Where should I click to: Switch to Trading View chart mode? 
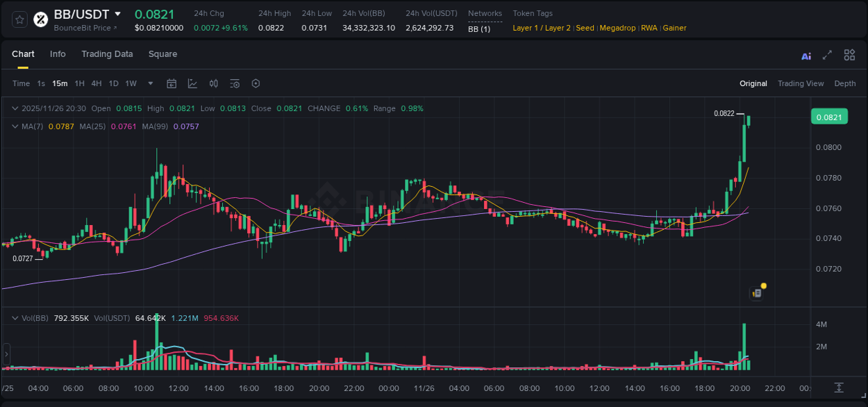[x=801, y=83]
